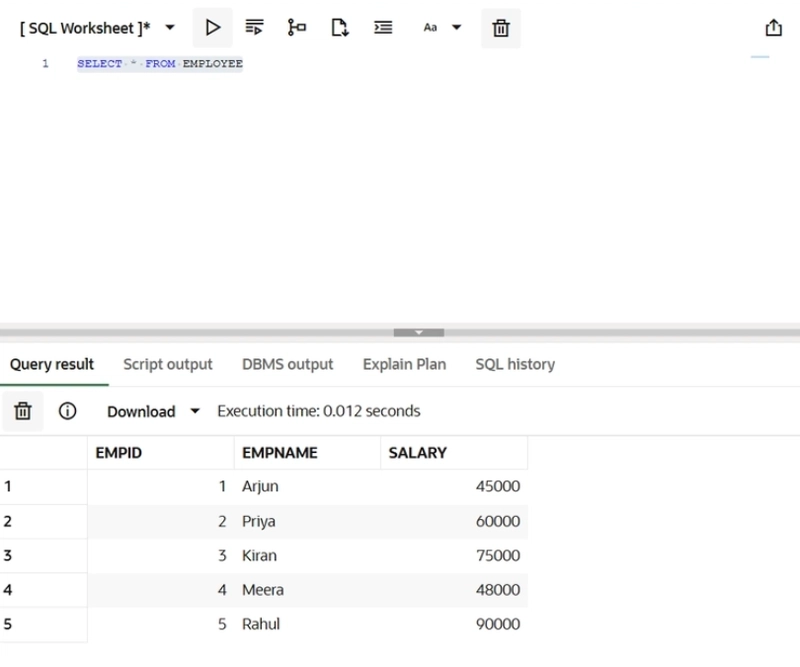Switch to the Script output tab
Viewport: 800px width, 667px height.
[168, 364]
